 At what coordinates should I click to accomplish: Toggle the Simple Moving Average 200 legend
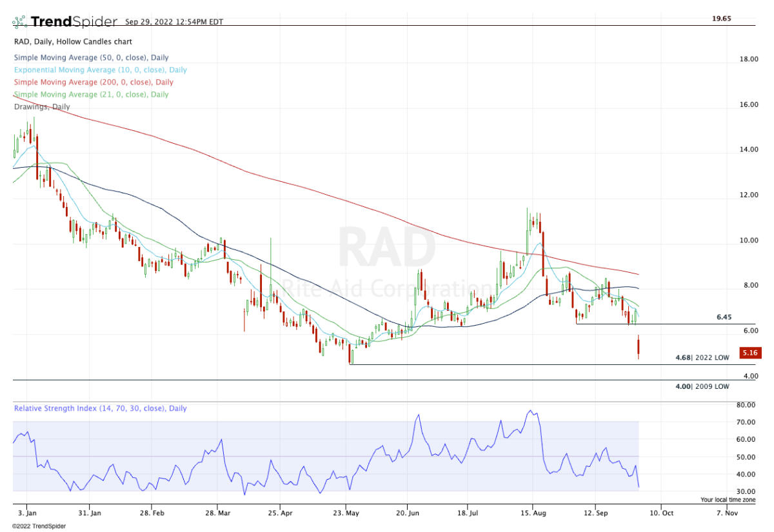93,82
